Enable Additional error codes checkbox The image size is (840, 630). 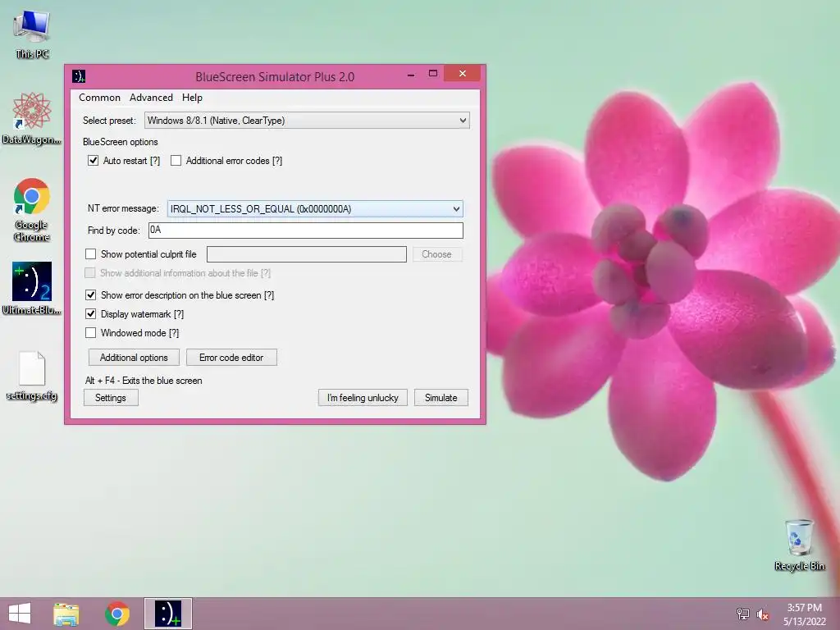click(x=176, y=160)
